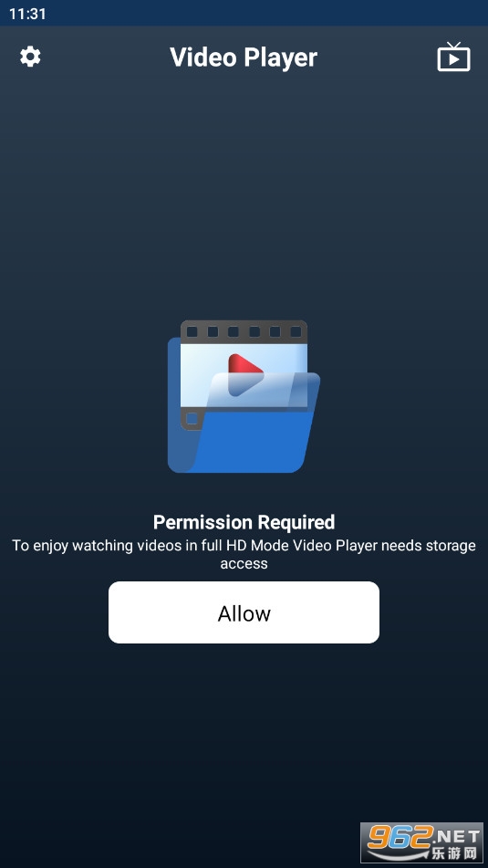Click the antenna on top of the TV icon

coord(453,45)
